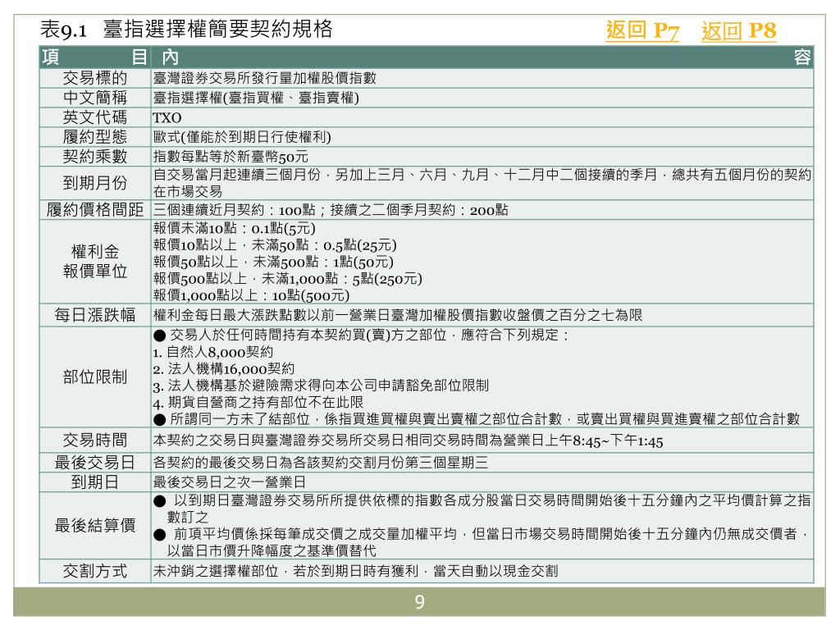Select the line 以當日市價升降幅度之基準價替代
The width and height of the screenshot is (840, 630).
pyautogui.click(x=272, y=550)
